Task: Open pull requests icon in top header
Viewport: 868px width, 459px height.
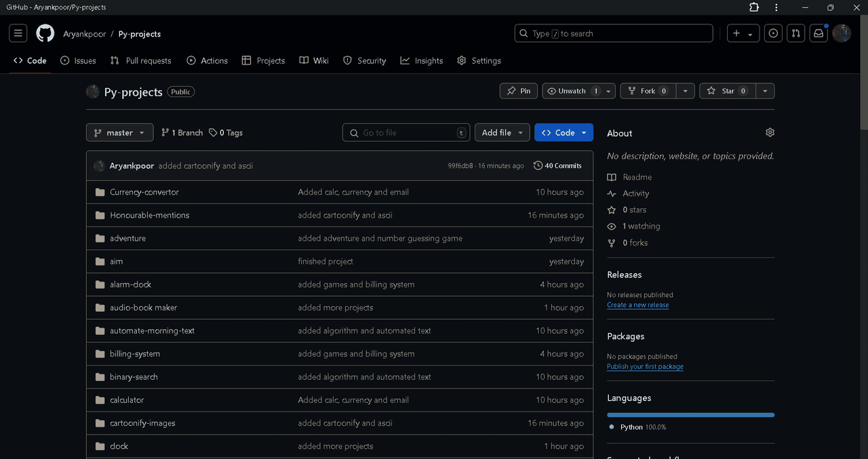Action: [x=796, y=33]
